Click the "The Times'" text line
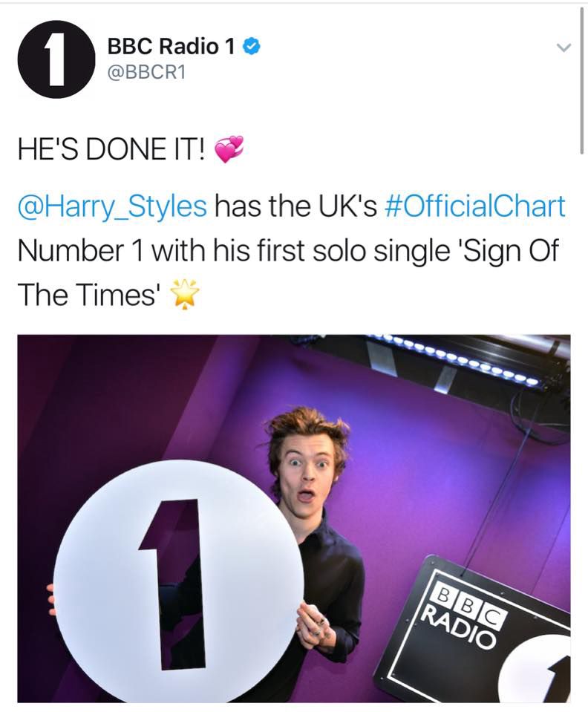The height and width of the screenshot is (712, 588). (89, 295)
